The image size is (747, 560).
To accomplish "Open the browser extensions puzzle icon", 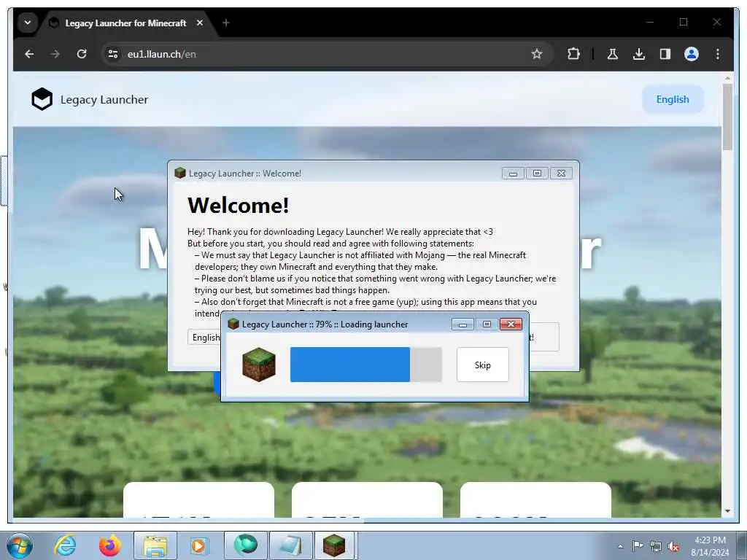I will tap(573, 54).
